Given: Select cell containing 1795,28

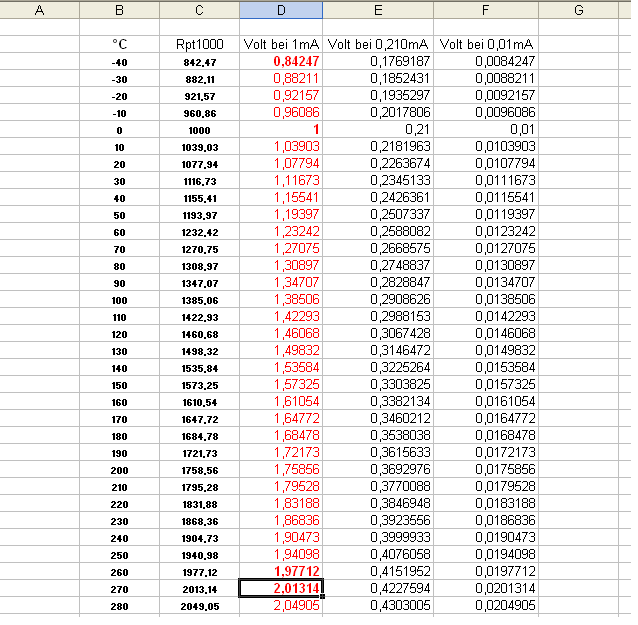Looking at the screenshot, I should (x=199, y=487).
